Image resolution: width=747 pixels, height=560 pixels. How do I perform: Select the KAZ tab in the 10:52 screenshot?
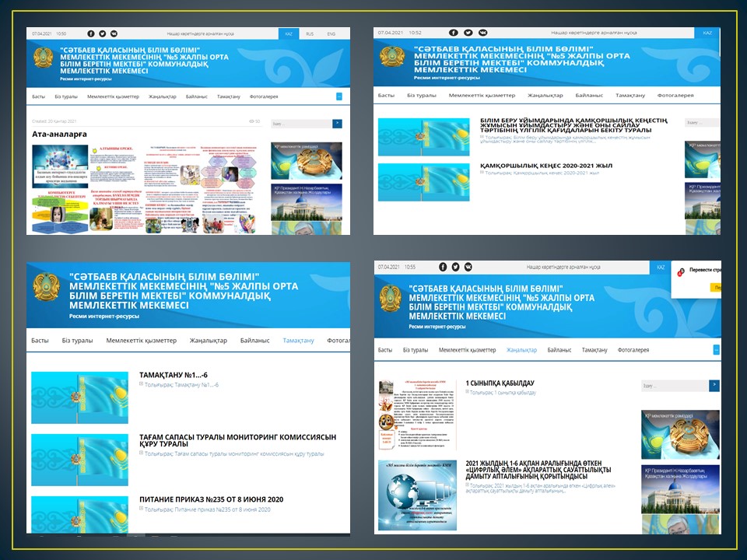[x=707, y=33]
